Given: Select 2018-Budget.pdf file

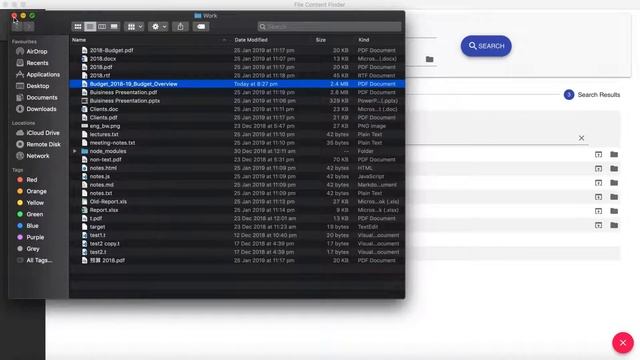Looking at the screenshot, I should click(x=237, y=50).
